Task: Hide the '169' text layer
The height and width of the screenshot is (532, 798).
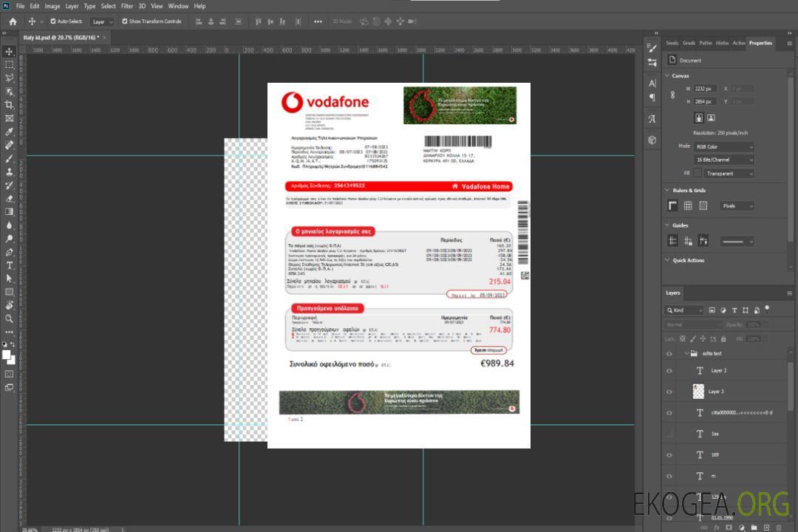Action: pyautogui.click(x=669, y=455)
